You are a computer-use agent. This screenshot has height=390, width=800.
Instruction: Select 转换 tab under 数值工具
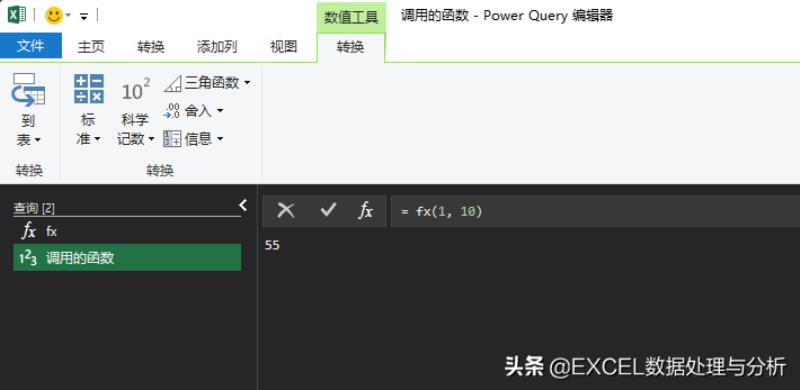click(351, 47)
